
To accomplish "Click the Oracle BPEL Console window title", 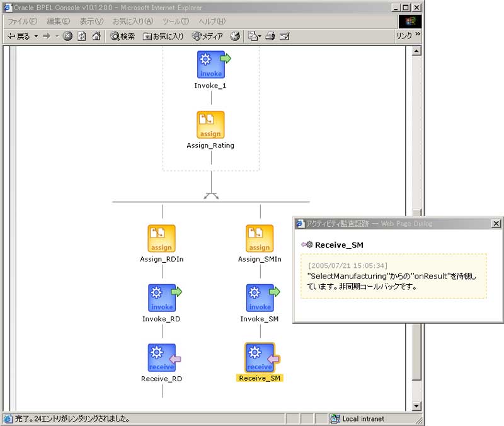I will 108,8.
